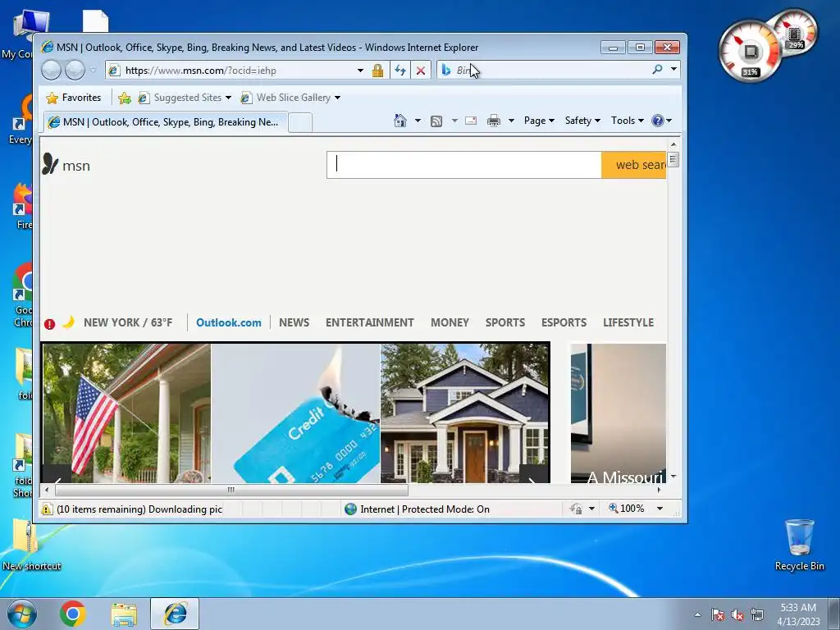Click the MSN web search input field
Screen dimensions: 840x630
click(464, 164)
